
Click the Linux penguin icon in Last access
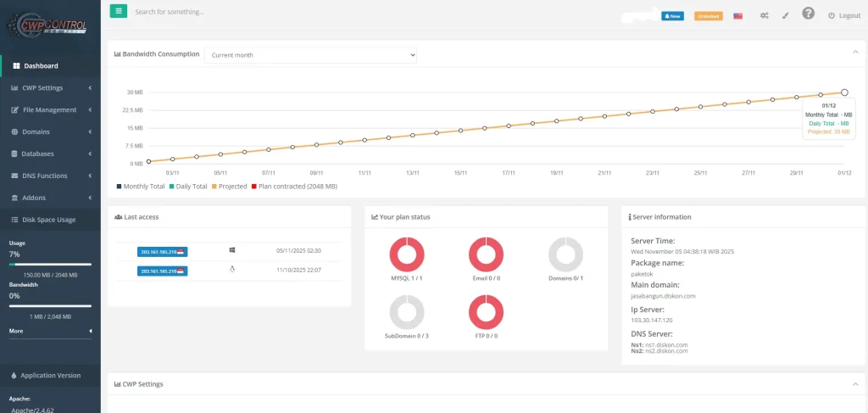click(232, 270)
